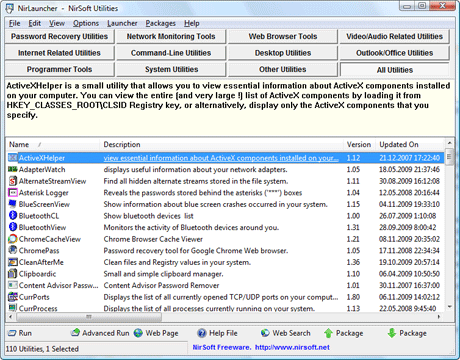460x360 pixels.
Task: Click the horizontal scrollbar left arrow
Action: (11, 317)
